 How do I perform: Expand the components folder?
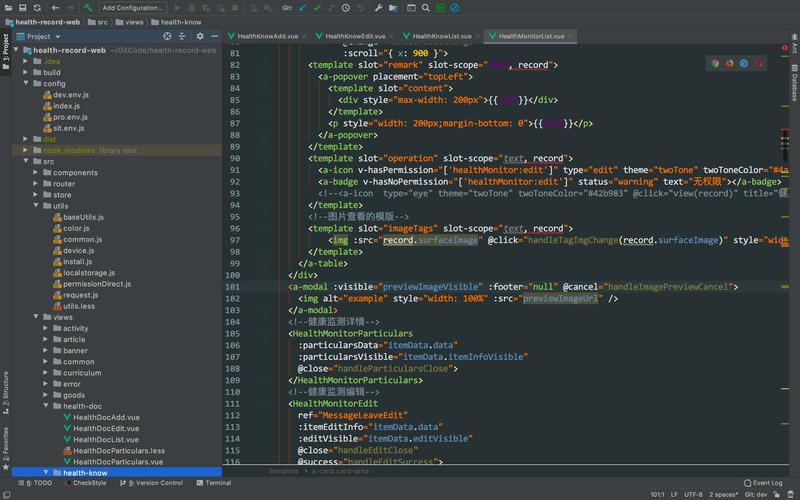(36, 173)
